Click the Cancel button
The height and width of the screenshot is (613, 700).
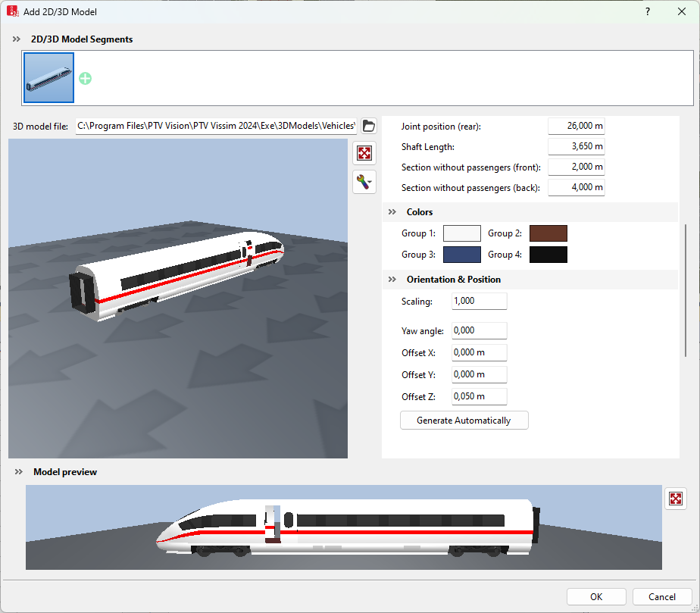tap(663, 596)
